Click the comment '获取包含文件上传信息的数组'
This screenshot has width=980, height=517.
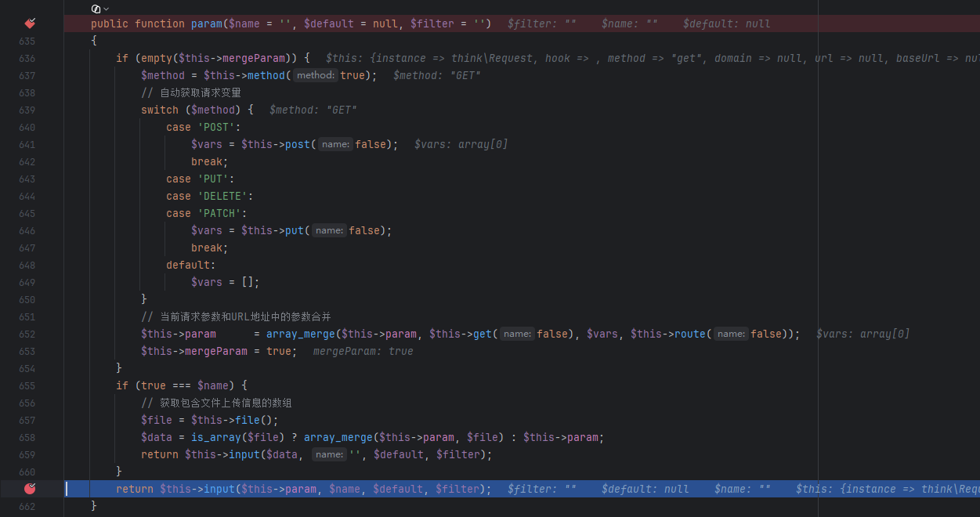[x=216, y=403]
